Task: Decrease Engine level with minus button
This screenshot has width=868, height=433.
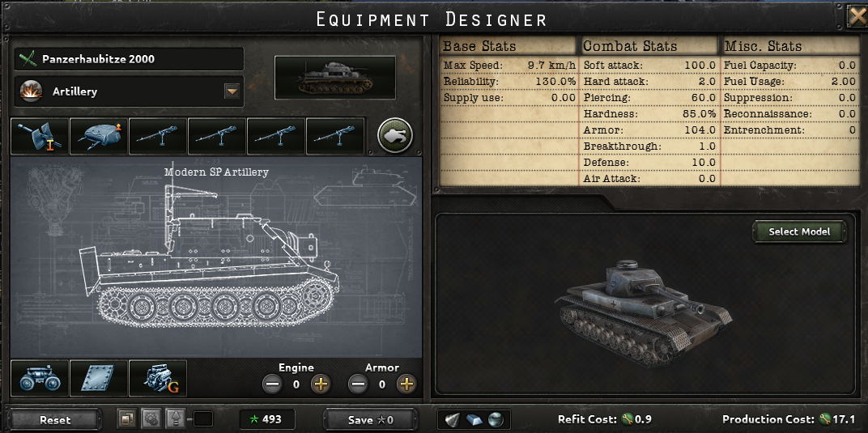Action: click(272, 384)
